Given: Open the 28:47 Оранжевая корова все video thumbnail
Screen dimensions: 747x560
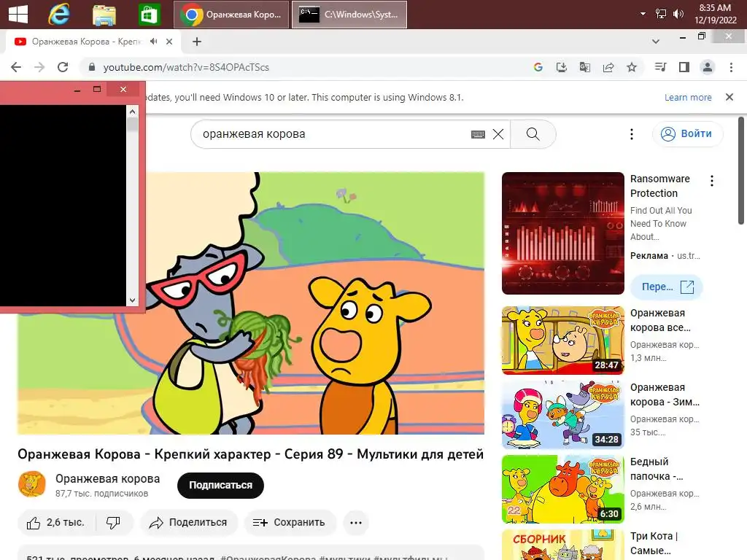Looking at the screenshot, I should tap(562, 341).
